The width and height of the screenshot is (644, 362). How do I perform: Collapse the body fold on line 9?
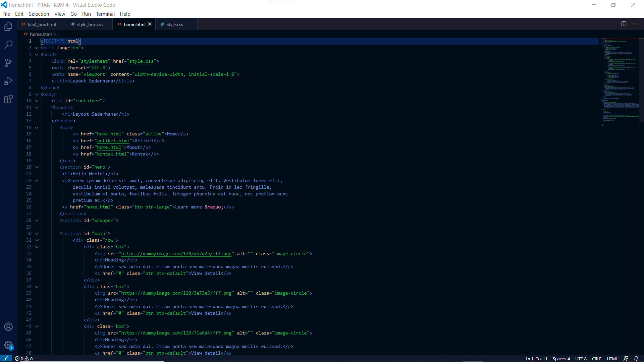click(37, 95)
